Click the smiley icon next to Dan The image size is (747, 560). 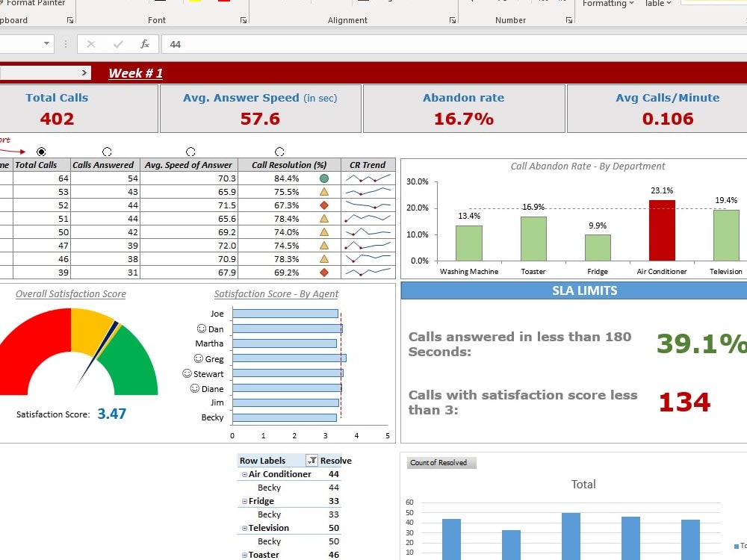201,329
